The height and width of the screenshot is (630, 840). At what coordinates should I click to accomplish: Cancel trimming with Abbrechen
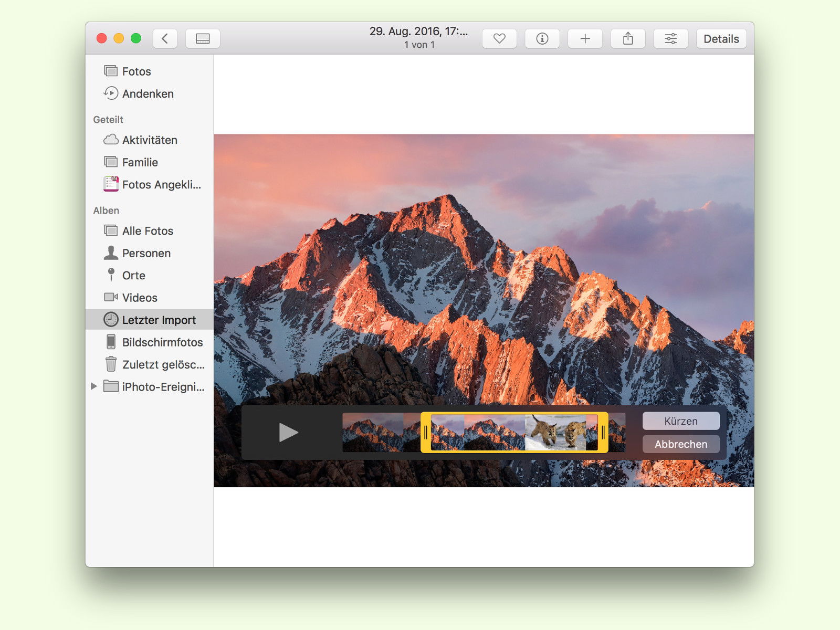click(681, 444)
